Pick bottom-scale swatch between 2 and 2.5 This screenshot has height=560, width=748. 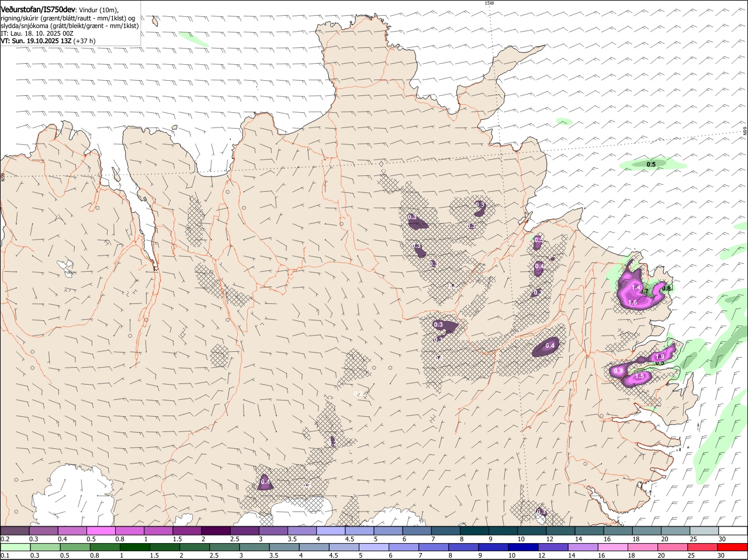coord(194,547)
